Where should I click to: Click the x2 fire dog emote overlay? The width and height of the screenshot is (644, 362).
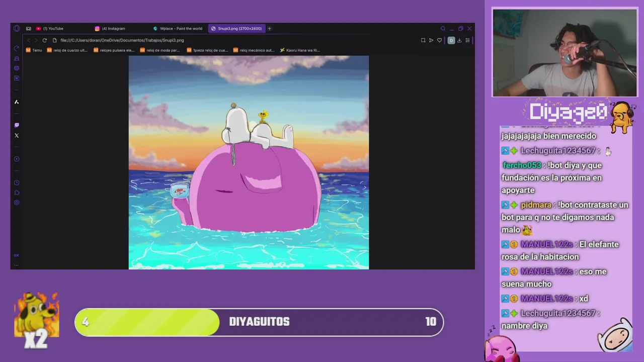pyautogui.click(x=37, y=321)
